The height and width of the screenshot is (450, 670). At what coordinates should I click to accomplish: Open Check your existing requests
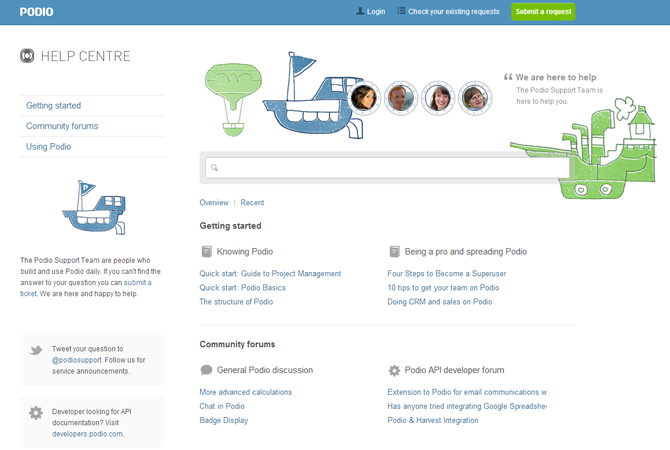[x=454, y=12]
